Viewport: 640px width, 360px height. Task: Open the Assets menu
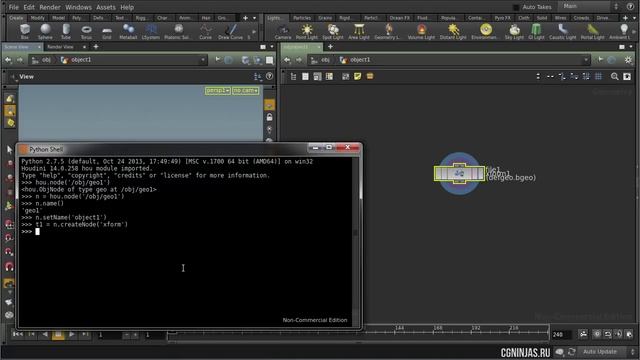106,7
